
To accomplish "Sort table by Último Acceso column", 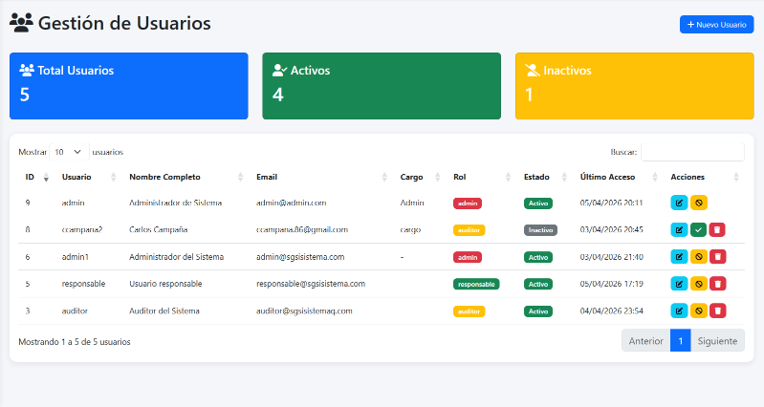I will click(x=618, y=177).
